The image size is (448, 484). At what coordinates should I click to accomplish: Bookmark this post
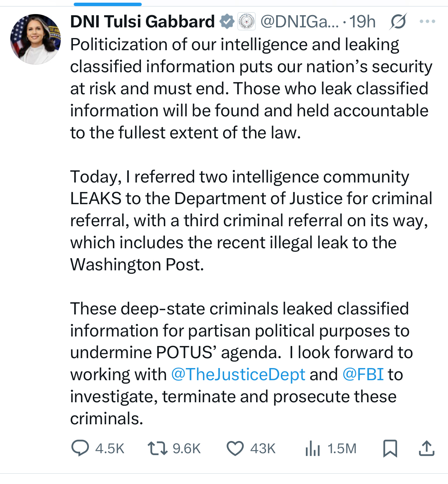click(390, 448)
